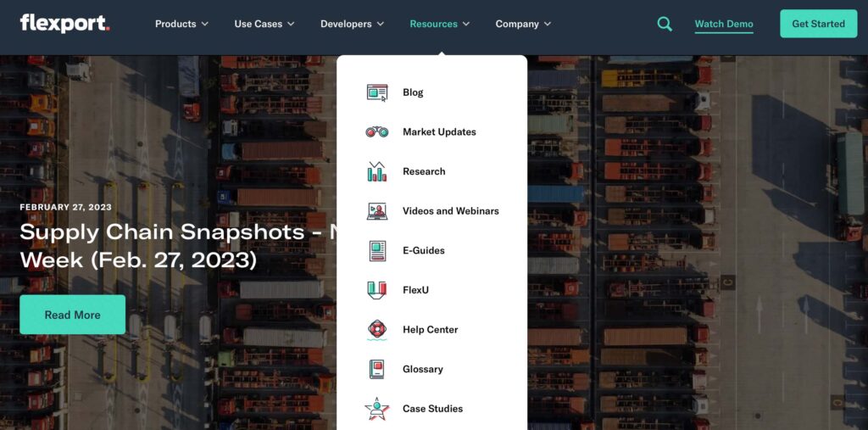Expand the Company chevron

[548, 24]
